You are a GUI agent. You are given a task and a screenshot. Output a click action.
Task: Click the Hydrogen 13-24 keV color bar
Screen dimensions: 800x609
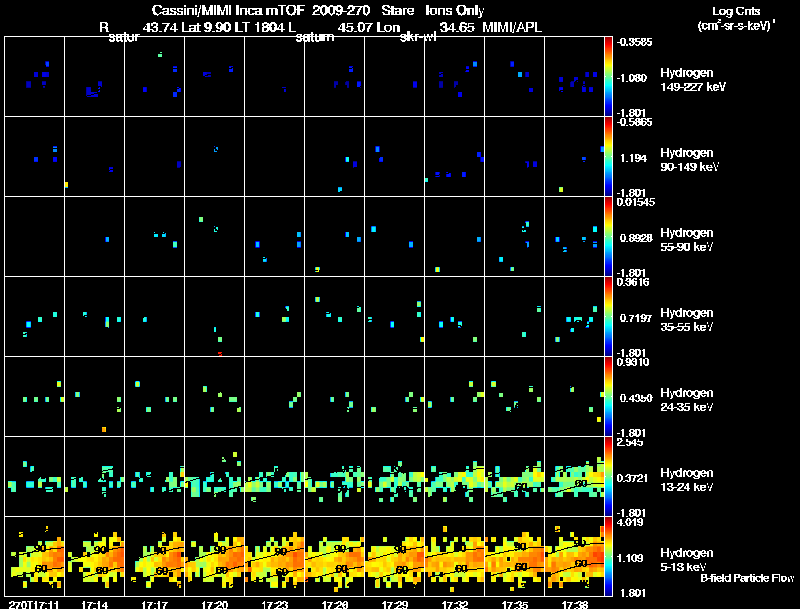(x=609, y=477)
